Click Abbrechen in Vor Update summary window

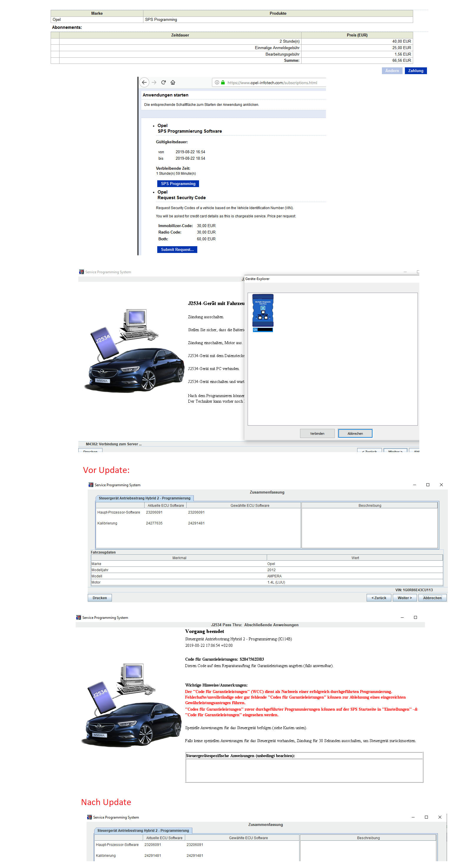432,598
